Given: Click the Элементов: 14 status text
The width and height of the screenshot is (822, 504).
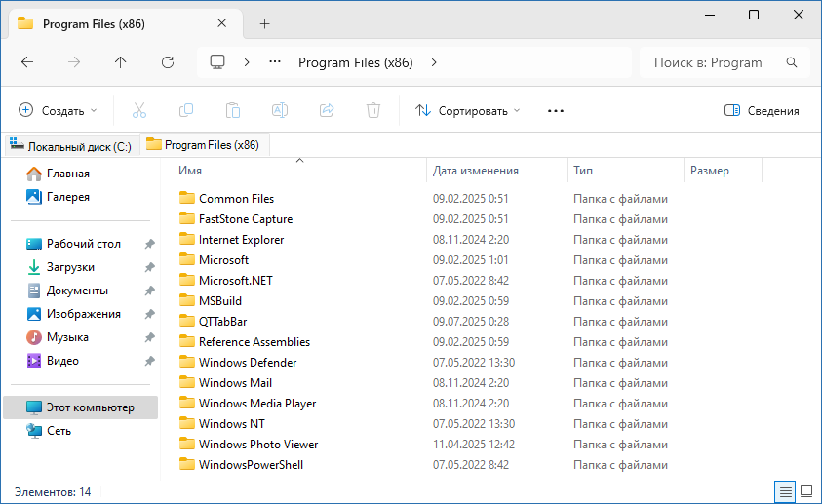Looking at the screenshot, I should 53,492.
